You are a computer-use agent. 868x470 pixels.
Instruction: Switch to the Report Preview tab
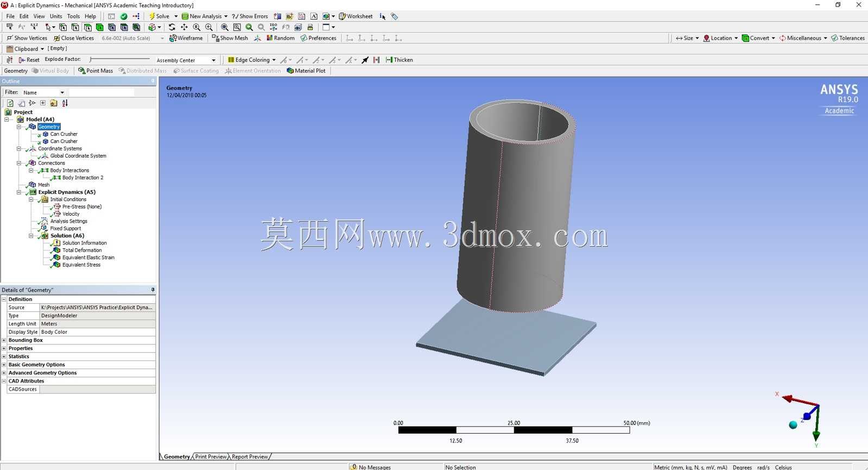(250, 456)
